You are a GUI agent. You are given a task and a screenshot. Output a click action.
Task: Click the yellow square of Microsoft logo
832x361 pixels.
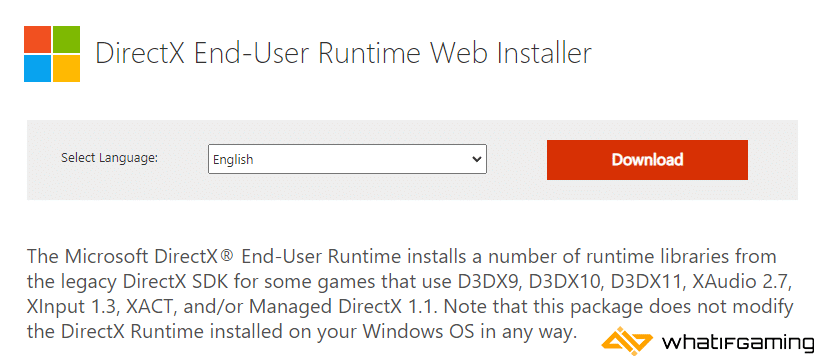(67, 69)
